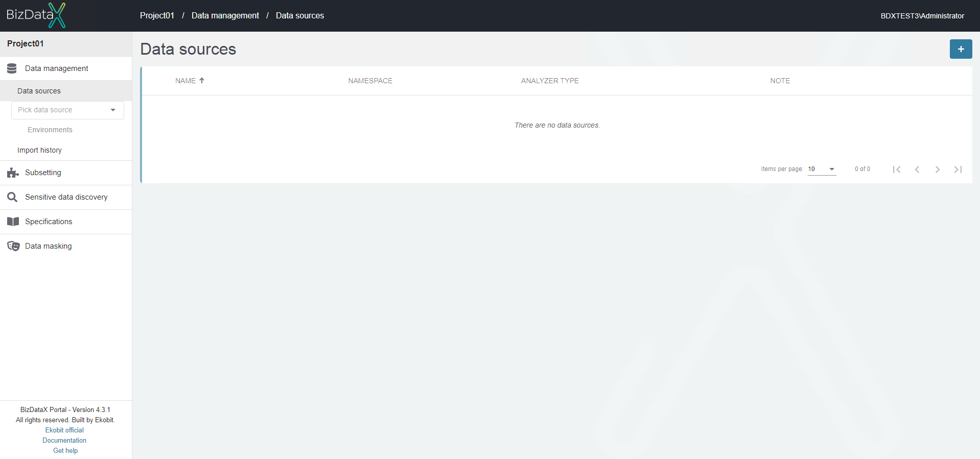Open Environments in the sidebar
This screenshot has width=980, height=459.
click(50, 130)
